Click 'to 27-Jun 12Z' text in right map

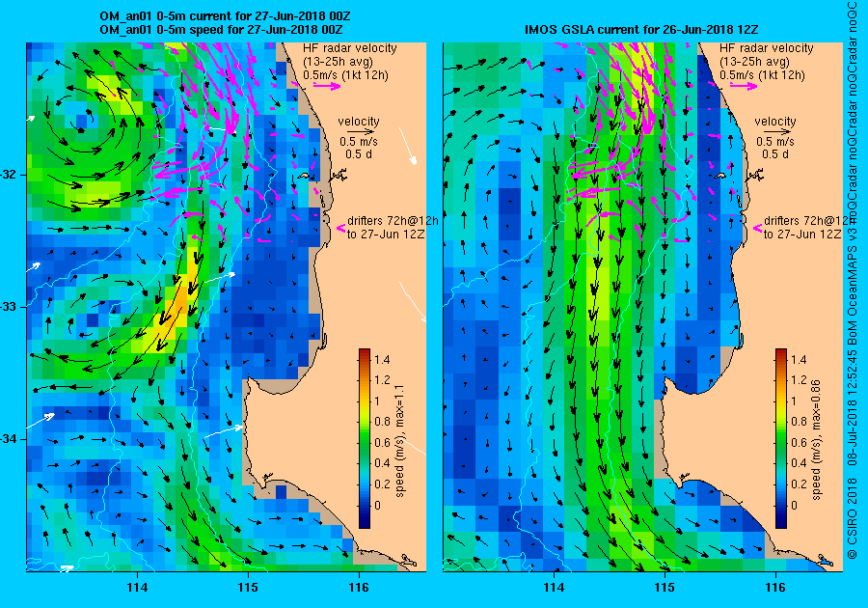(802, 235)
